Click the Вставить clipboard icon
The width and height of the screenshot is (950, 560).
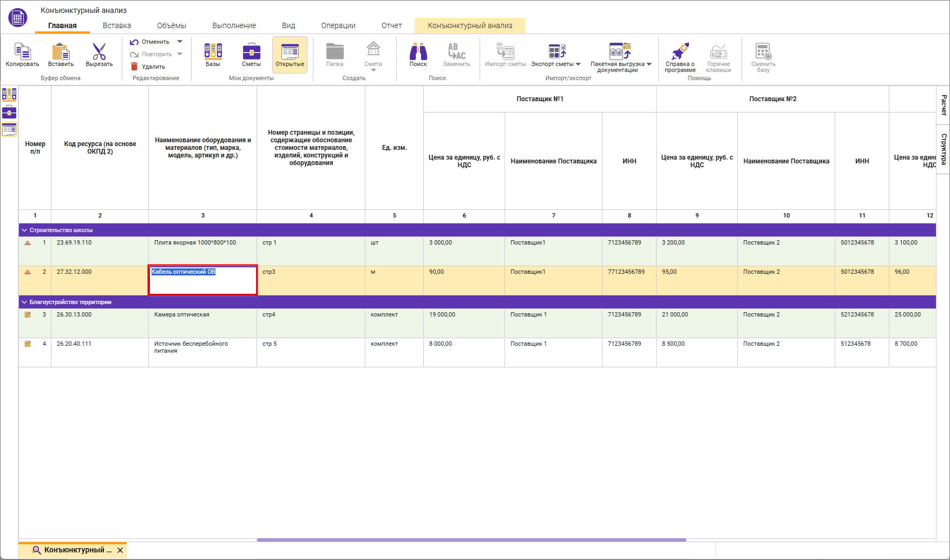pos(61,51)
